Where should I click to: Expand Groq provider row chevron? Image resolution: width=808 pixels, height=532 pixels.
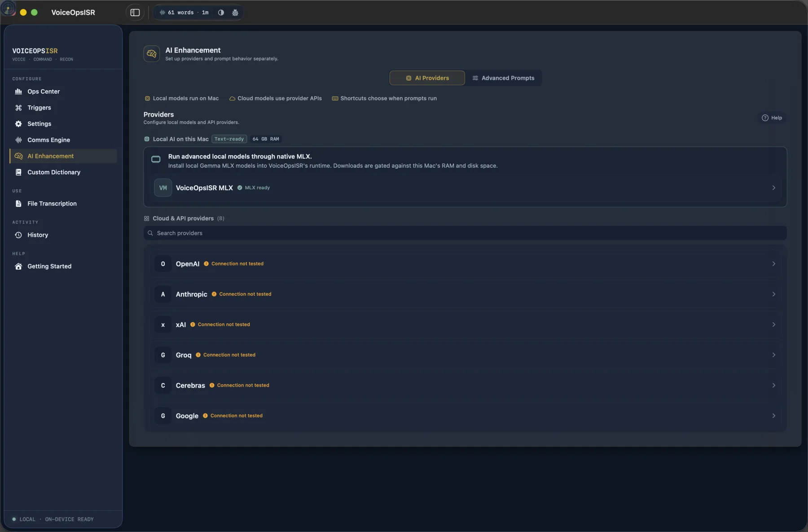pos(773,355)
